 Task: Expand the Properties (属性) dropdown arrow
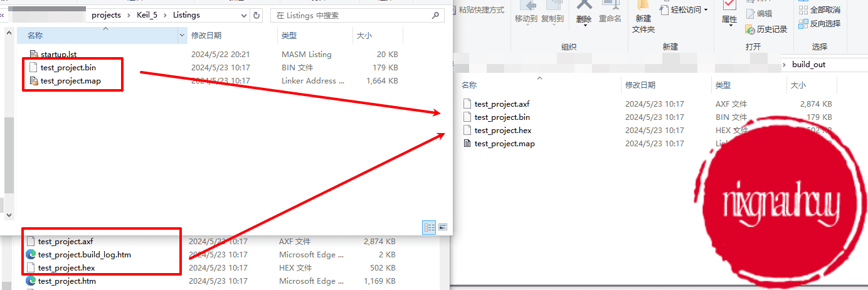(729, 27)
